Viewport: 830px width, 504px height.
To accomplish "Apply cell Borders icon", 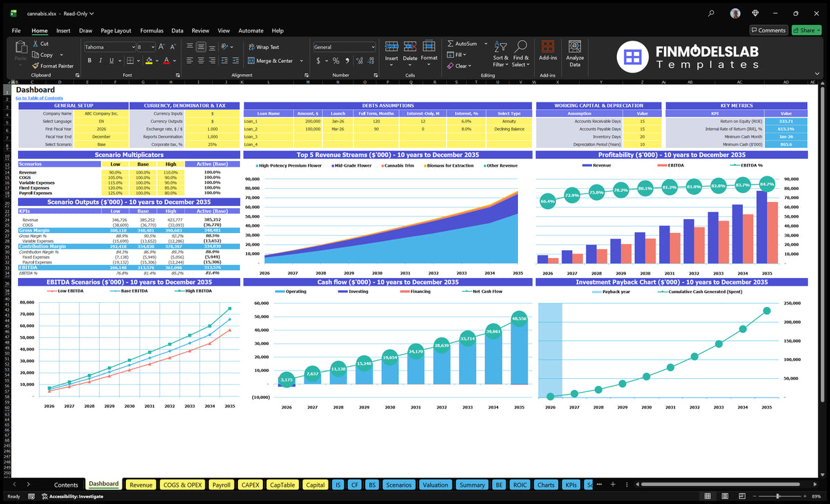I will coord(131,61).
